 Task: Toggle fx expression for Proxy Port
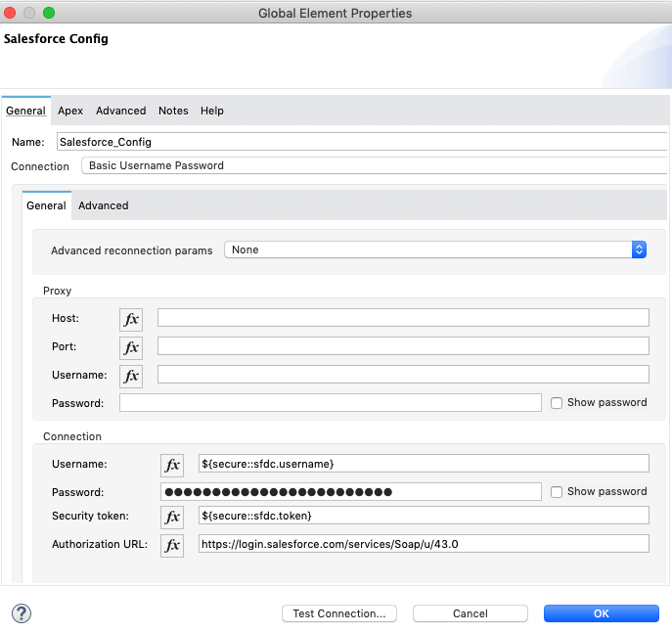click(131, 347)
